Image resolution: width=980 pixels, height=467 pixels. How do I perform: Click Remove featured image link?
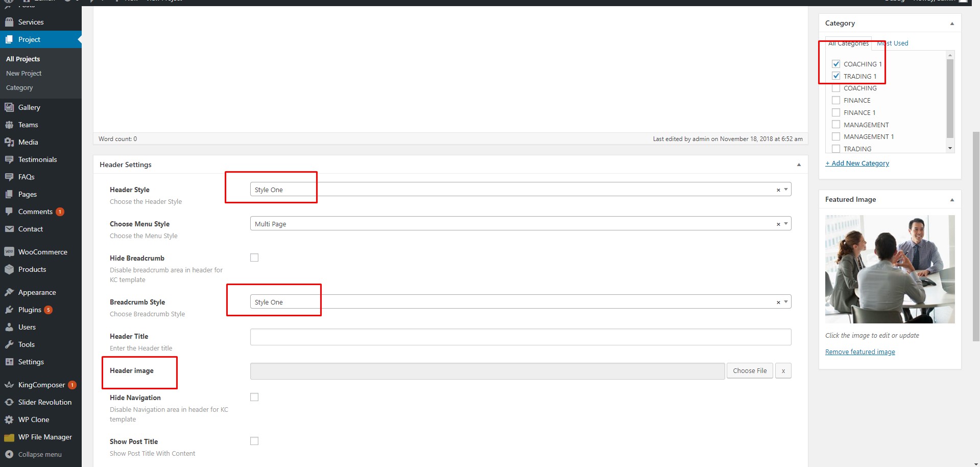[x=860, y=352]
